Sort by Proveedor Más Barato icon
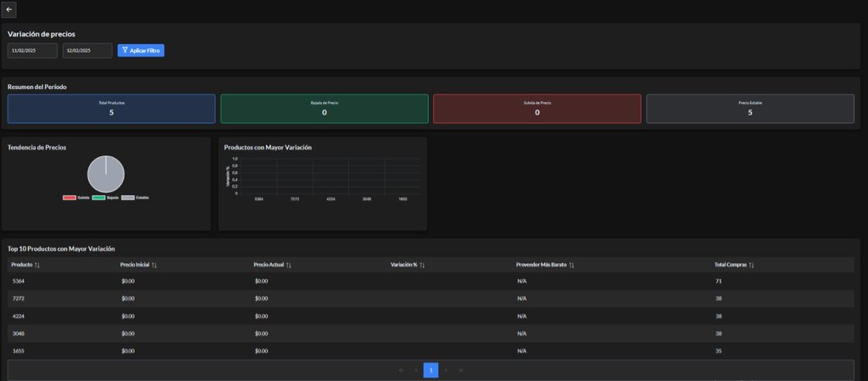Image resolution: width=868 pixels, height=381 pixels. click(x=571, y=265)
